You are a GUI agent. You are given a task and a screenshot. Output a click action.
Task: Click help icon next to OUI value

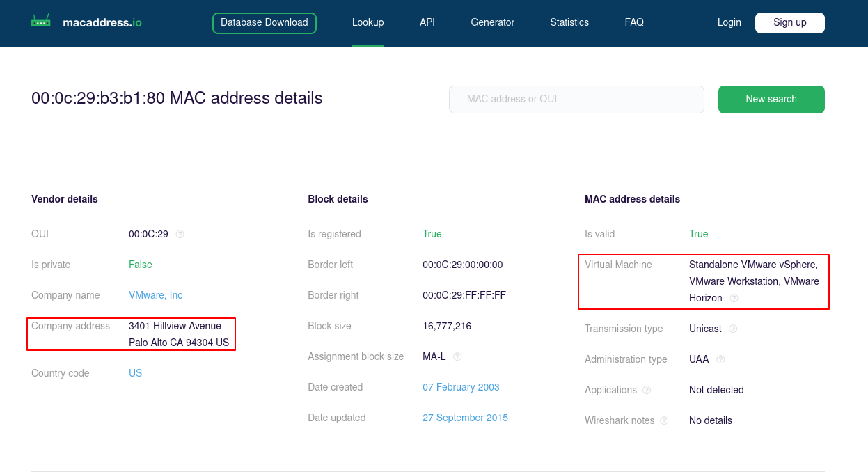(180, 234)
